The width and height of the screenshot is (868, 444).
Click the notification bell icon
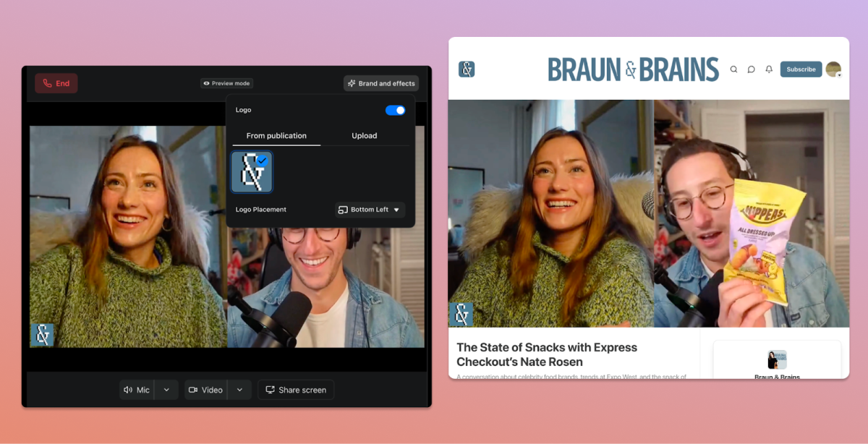click(768, 69)
